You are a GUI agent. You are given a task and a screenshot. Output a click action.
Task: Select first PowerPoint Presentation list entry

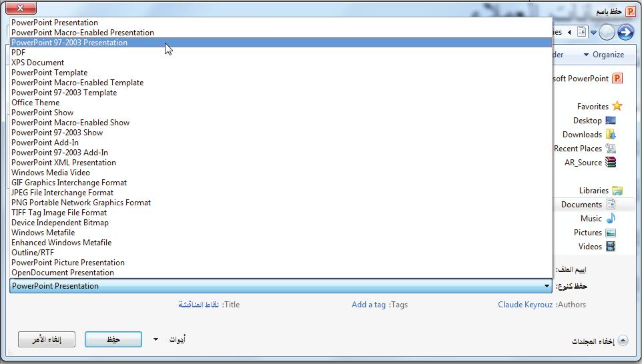[281, 23]
